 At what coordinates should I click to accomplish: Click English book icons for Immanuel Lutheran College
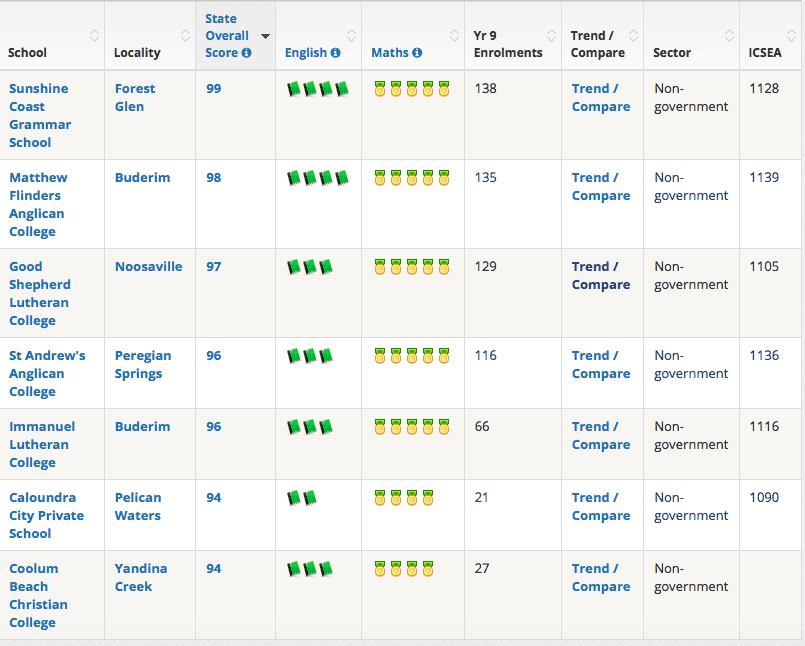tap(310, 427)
